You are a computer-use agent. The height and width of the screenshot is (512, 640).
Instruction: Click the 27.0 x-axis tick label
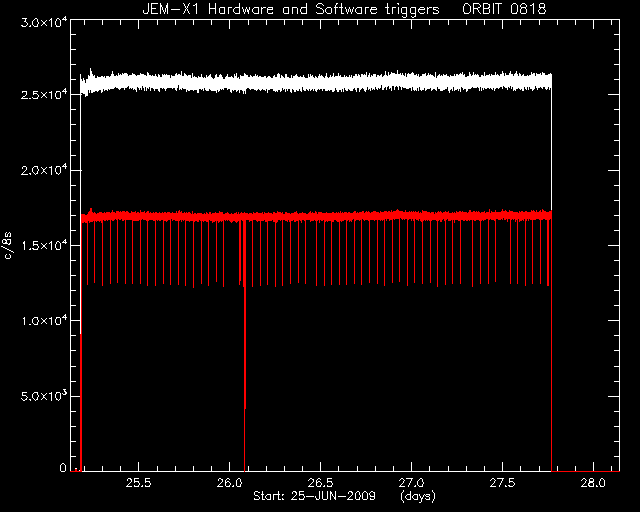(x=411, y=483)
